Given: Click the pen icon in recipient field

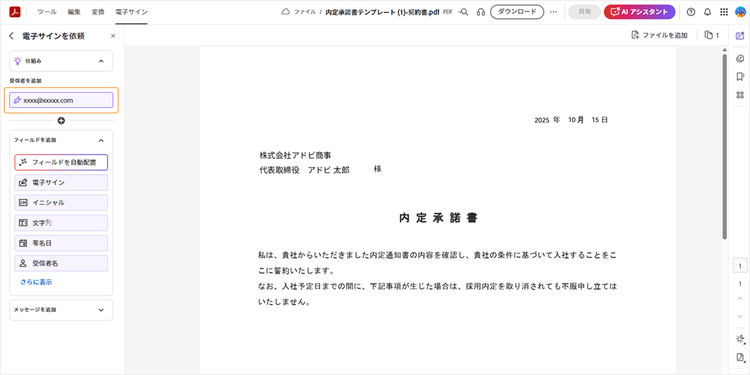Looking at the screenshot, I should coord(17,100).
